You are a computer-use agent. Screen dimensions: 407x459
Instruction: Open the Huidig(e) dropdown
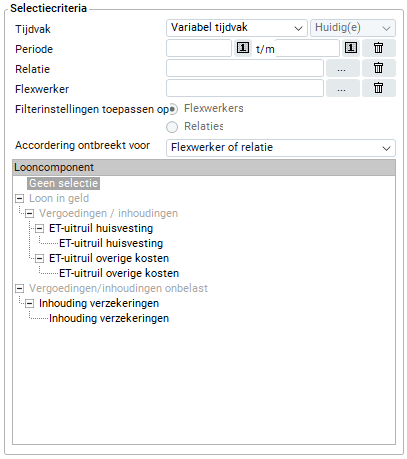353,28
